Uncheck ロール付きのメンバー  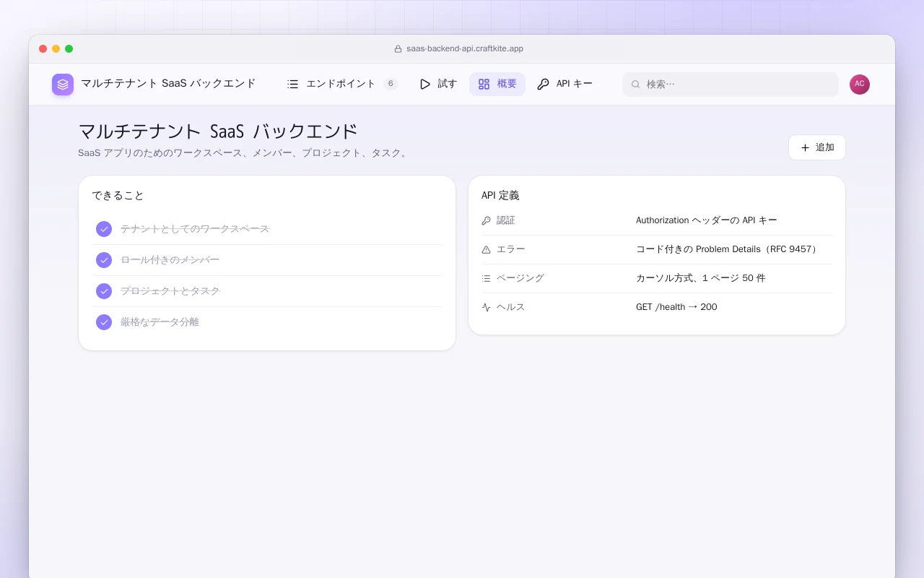pyautogui.click(x=104, y=260)
